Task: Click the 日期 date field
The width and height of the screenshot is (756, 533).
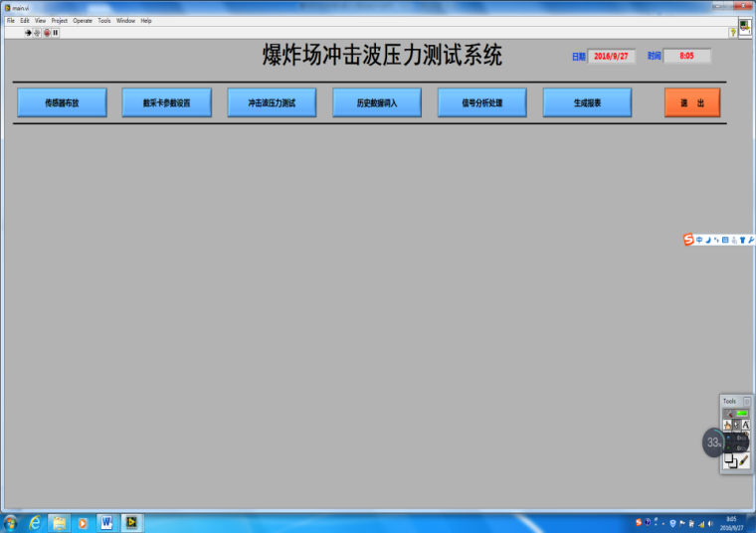Action: (x=611, y=57)
